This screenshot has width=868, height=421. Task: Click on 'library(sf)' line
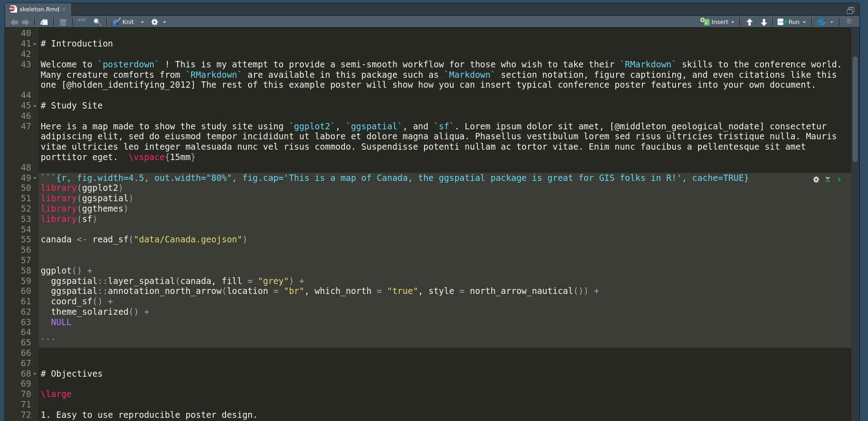pos(69,219)
